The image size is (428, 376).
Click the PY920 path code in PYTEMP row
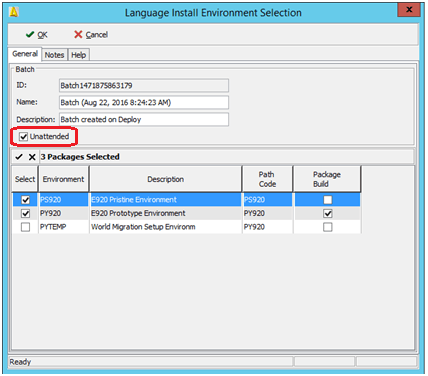click(267, 227)
